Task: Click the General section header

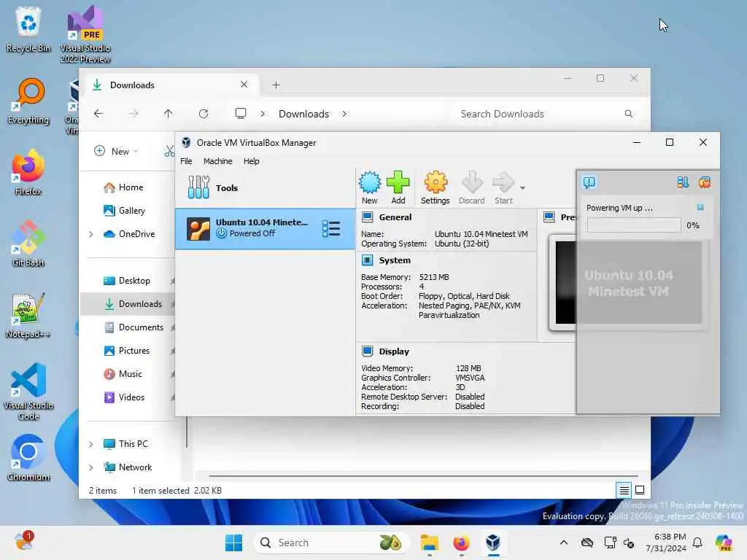Action: pos(395,217)
